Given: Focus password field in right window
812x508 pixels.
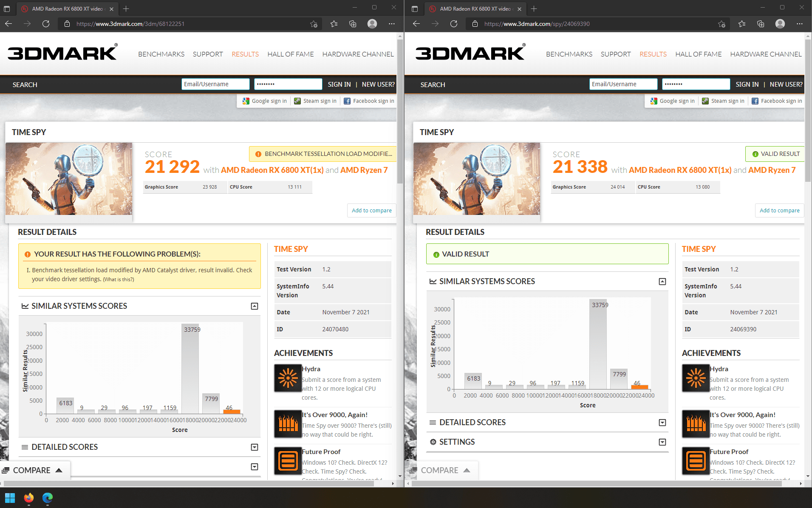Looking at the screenshot, I should pos(696,84).
